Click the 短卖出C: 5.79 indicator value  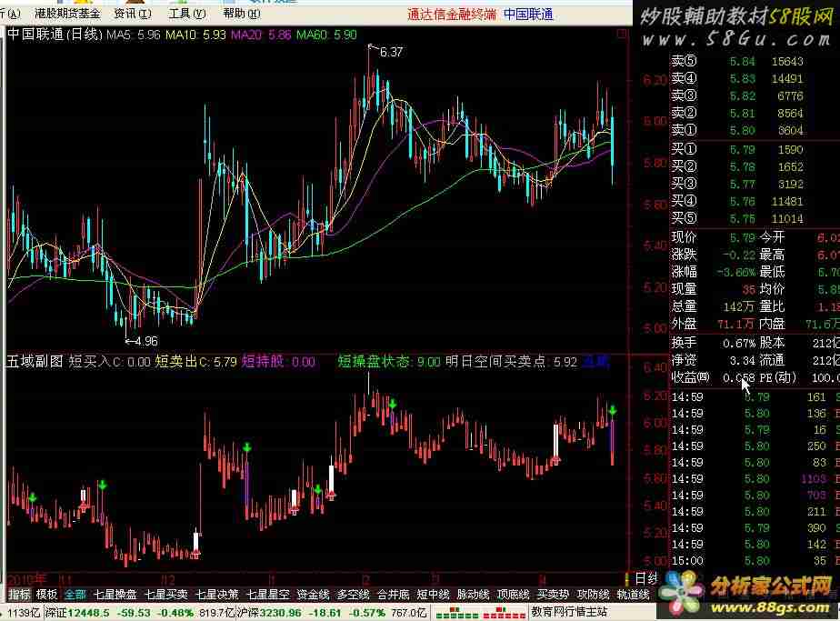[196, 362]
